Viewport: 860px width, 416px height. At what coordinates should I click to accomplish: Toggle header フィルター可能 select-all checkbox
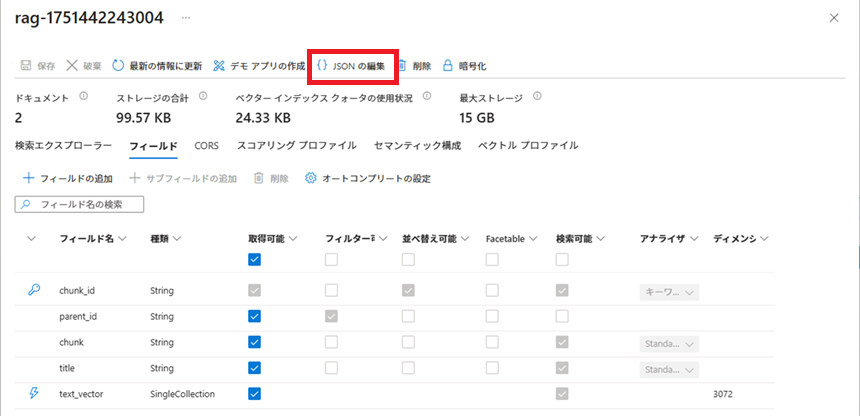(x=331, y=260)
